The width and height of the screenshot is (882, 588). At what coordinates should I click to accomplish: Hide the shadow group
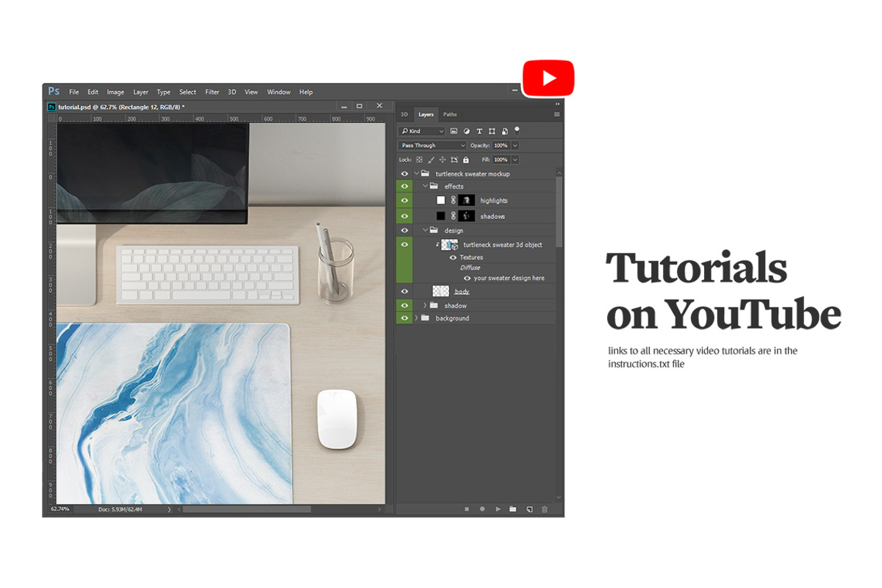coord(404,306)
